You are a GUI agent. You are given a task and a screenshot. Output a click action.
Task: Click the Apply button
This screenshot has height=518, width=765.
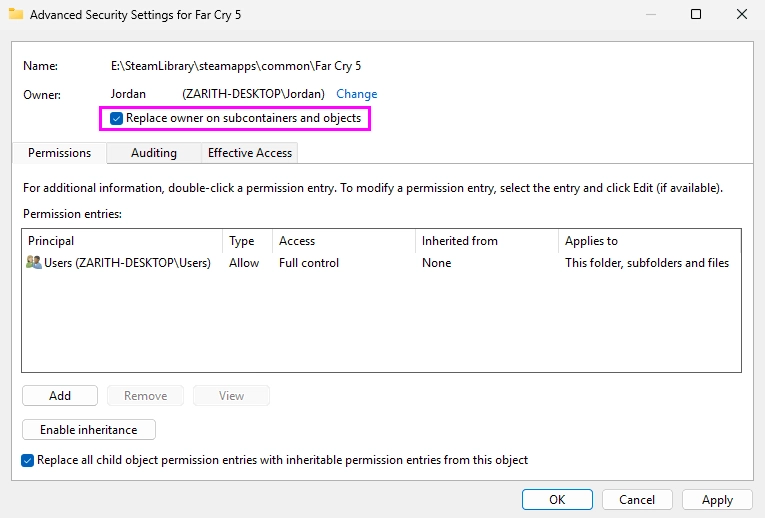pos(717,499)
